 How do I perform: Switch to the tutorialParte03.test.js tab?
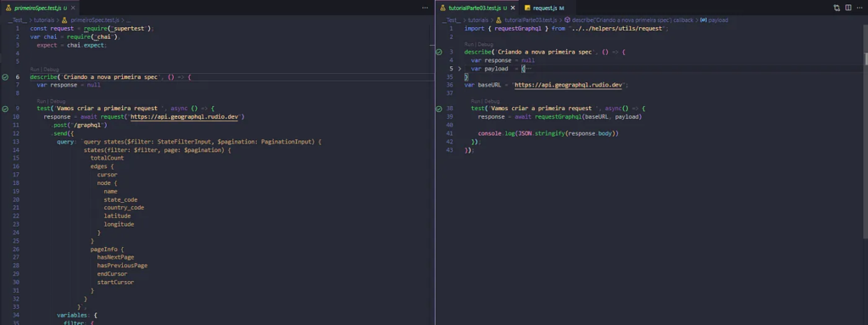(477, 8)
